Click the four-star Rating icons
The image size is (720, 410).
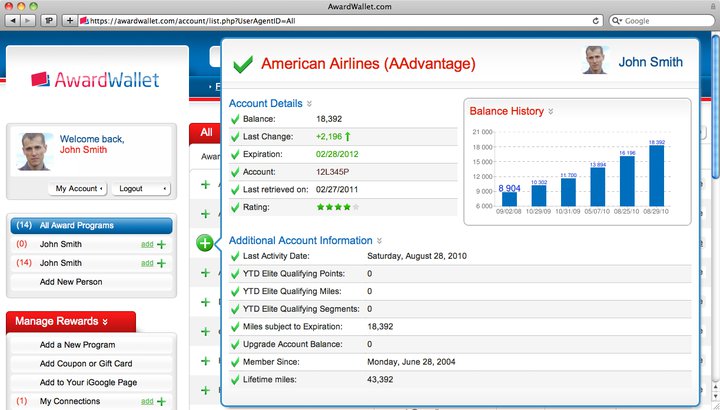tap(337, 208)
